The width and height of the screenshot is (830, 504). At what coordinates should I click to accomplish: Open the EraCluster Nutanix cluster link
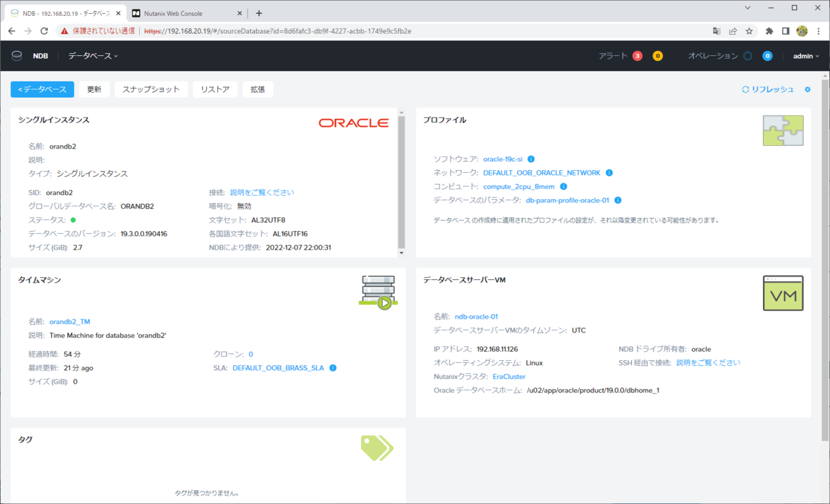[x=508, y=377]
